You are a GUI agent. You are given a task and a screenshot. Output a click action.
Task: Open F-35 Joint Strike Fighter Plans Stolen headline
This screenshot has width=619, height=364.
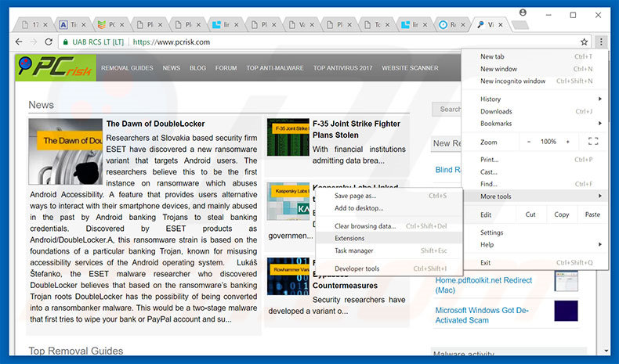[x=357, y=129]
